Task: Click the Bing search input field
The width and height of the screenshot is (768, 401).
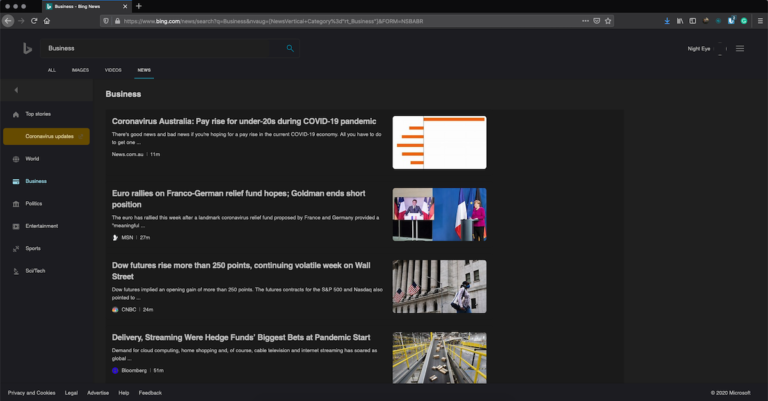Action: [157, 48]
